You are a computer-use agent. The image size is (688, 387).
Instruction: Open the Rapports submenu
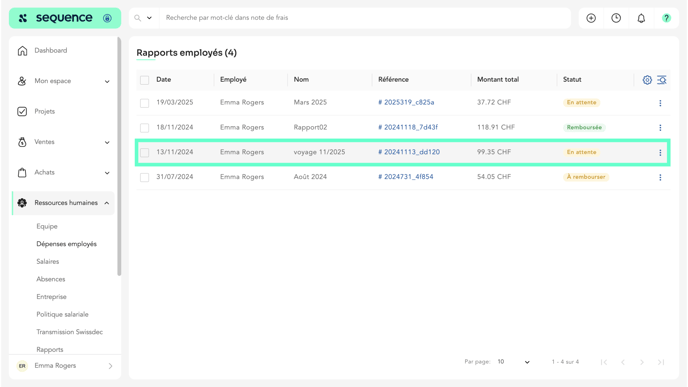click(x=50, y=350)
